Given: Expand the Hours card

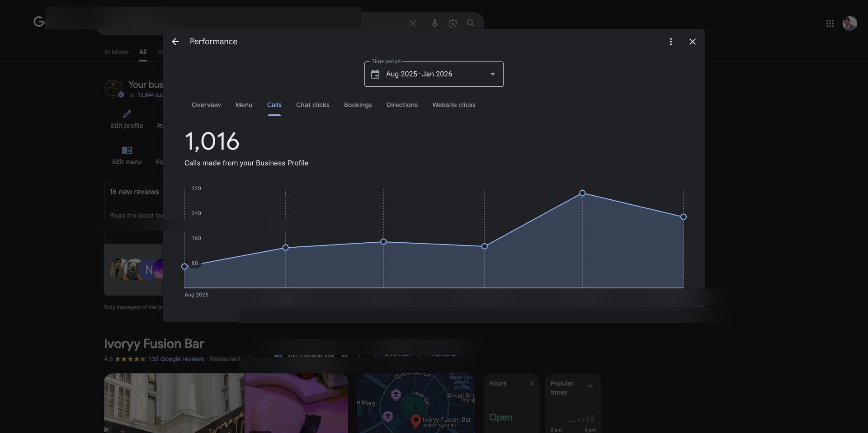Looking at the screenshot, I should point(512,403).
